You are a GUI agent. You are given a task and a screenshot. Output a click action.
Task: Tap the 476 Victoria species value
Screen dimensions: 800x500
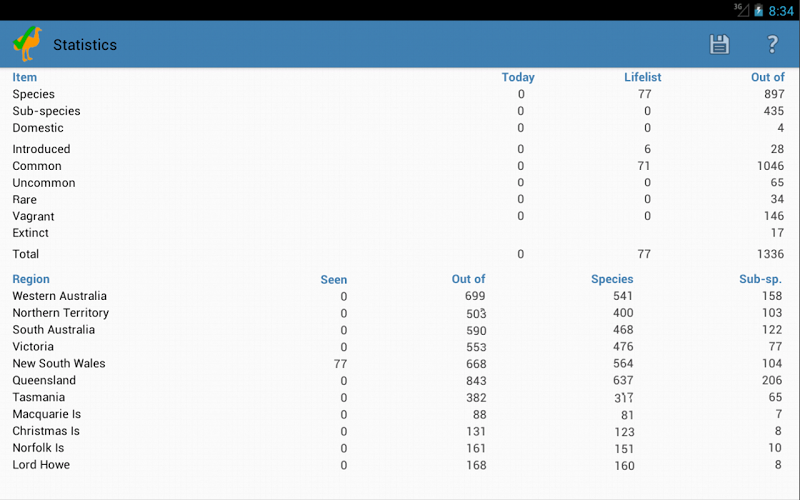[x=623, y=346]
